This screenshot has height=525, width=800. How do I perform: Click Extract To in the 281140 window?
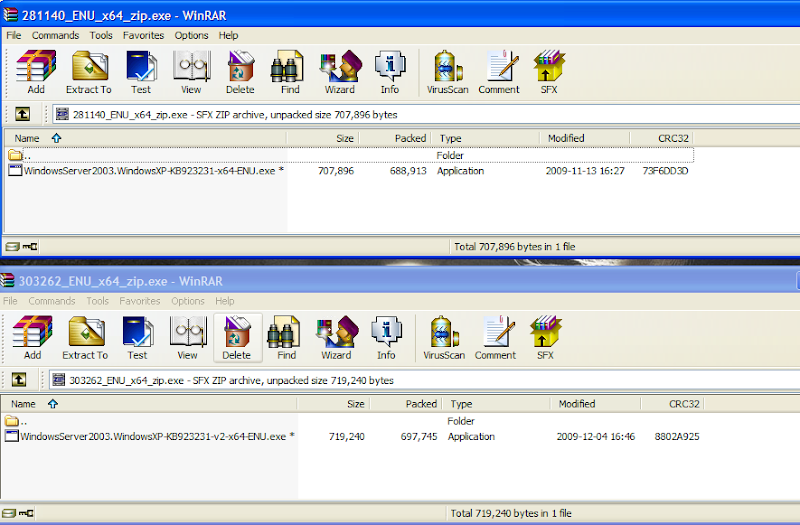point(89,72)
